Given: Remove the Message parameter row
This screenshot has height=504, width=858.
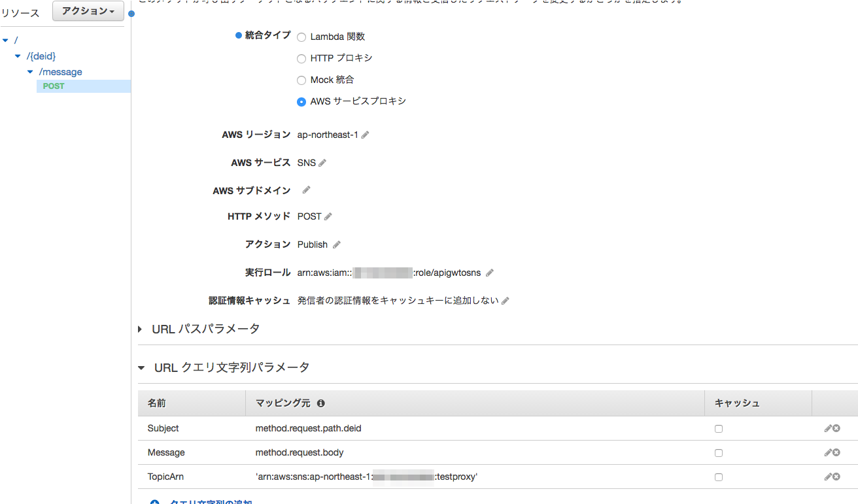Looking at the screenshot, I should point(836,452).
